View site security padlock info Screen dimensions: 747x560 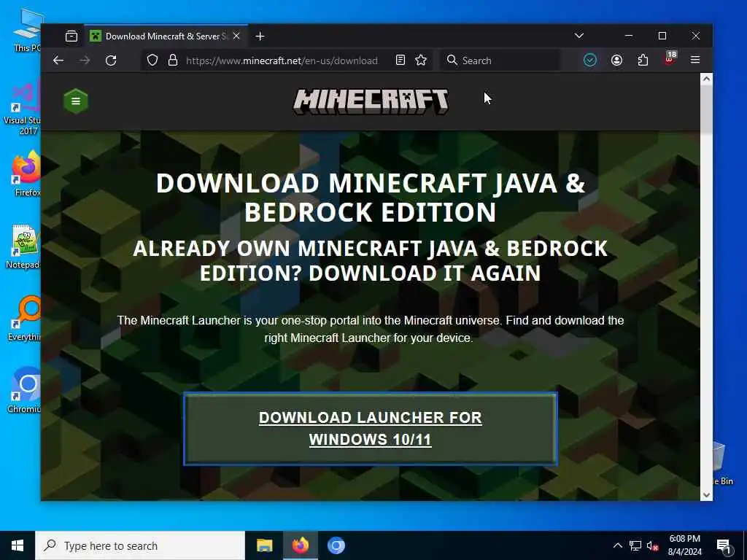pyautogui.click(x=173, y=61)
